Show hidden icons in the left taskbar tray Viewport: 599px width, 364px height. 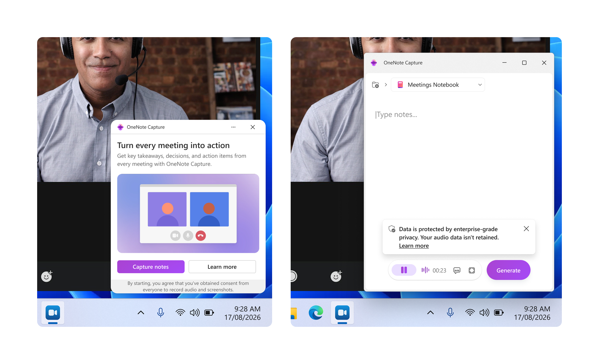(x=141, y=312)
